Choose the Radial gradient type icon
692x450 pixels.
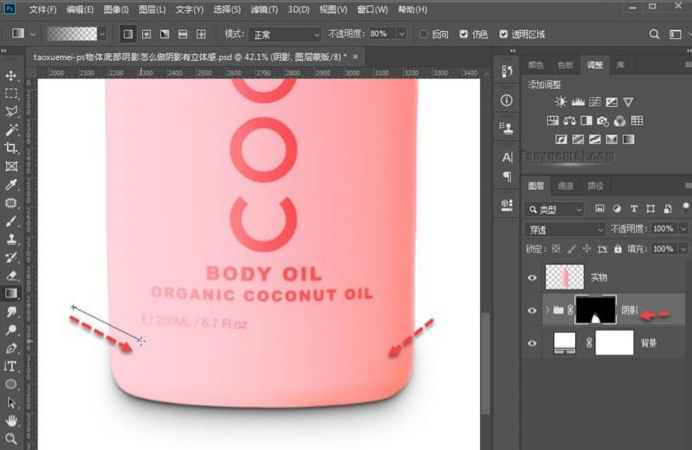[x=147, y=34]
